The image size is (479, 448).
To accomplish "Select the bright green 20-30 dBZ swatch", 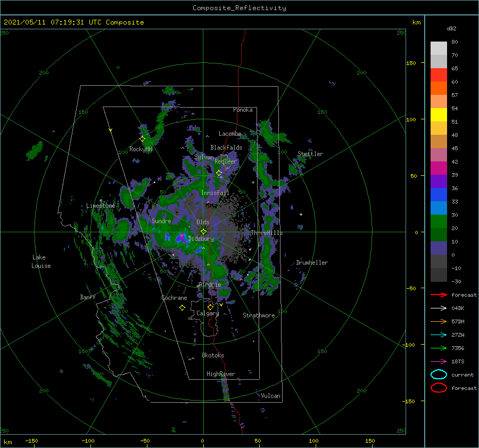I will point(439,222).
